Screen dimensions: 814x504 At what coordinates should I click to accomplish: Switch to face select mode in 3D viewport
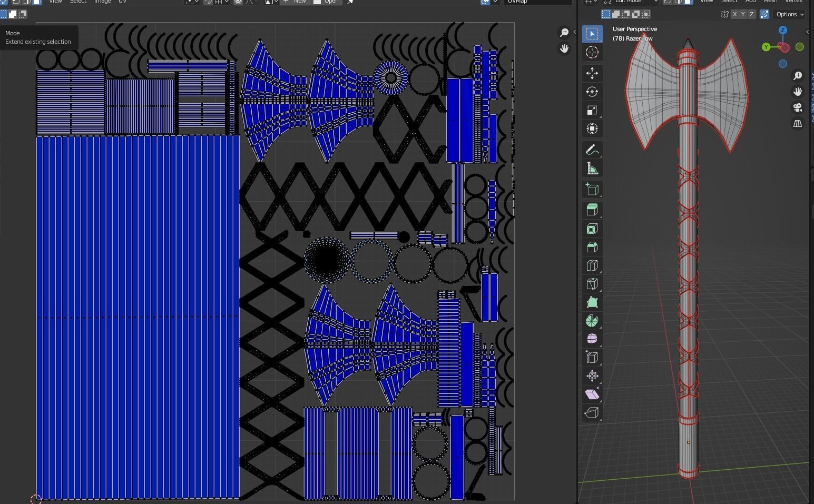tap(688, 2)
